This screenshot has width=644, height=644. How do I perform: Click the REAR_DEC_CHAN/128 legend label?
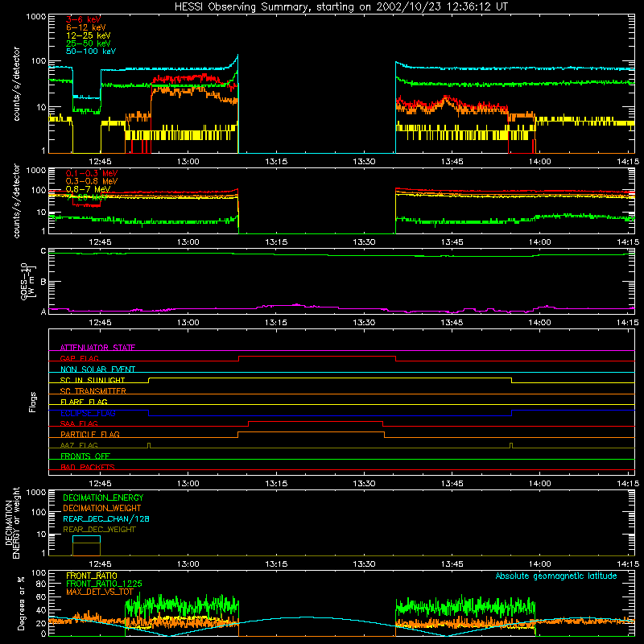[106, 519]
